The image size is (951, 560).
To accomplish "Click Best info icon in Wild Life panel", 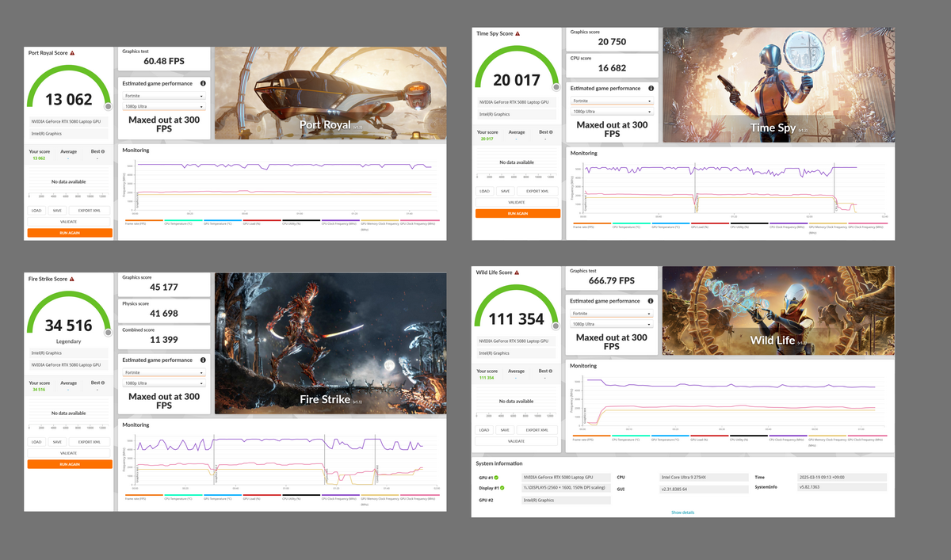I will [x=551, y=371].
